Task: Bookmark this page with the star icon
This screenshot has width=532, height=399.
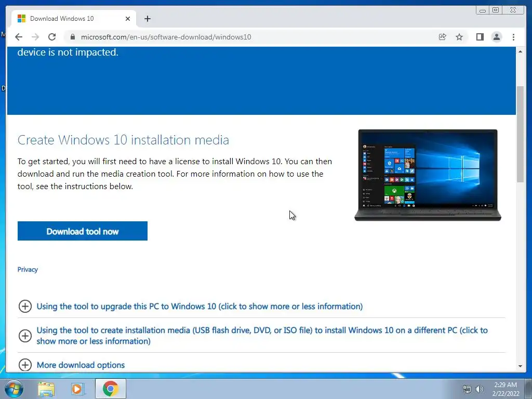Action: click(x=459, y=37)
